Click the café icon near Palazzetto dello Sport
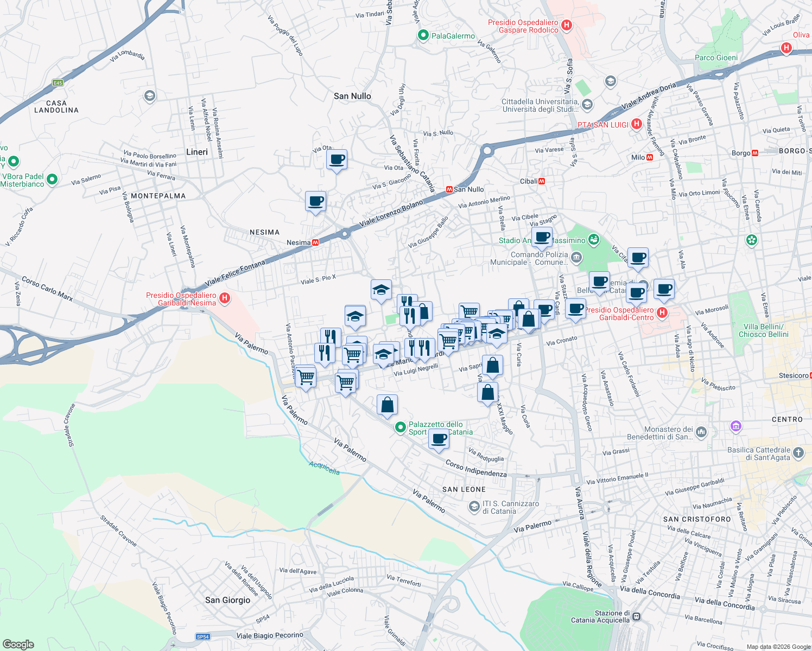The width and height of the screenshot is (812, 651). pyautogui.click(x=439, y=440)
